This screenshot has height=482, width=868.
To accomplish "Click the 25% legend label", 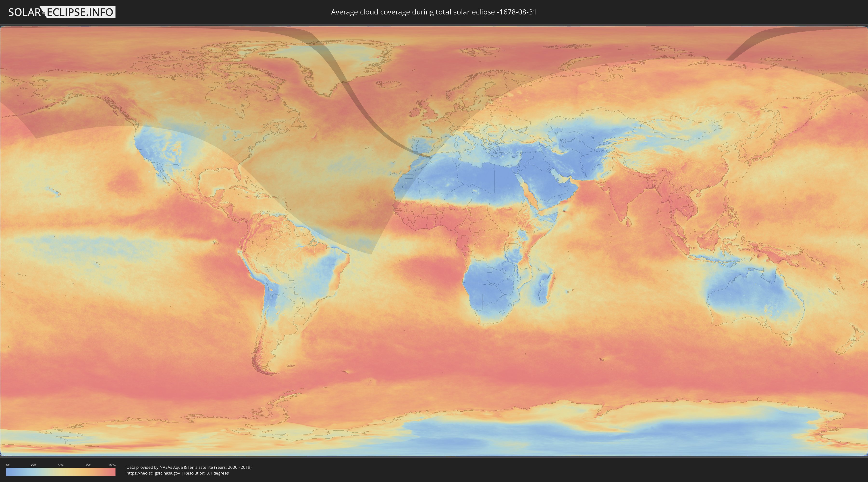I will (x=33, y=465).
